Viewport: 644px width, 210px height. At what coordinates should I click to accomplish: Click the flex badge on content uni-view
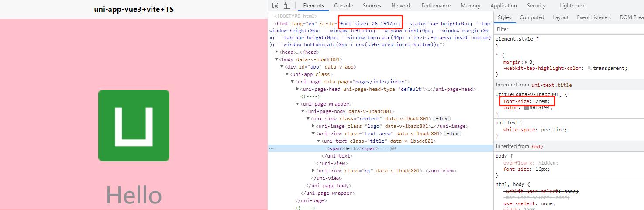click(442, 119)
